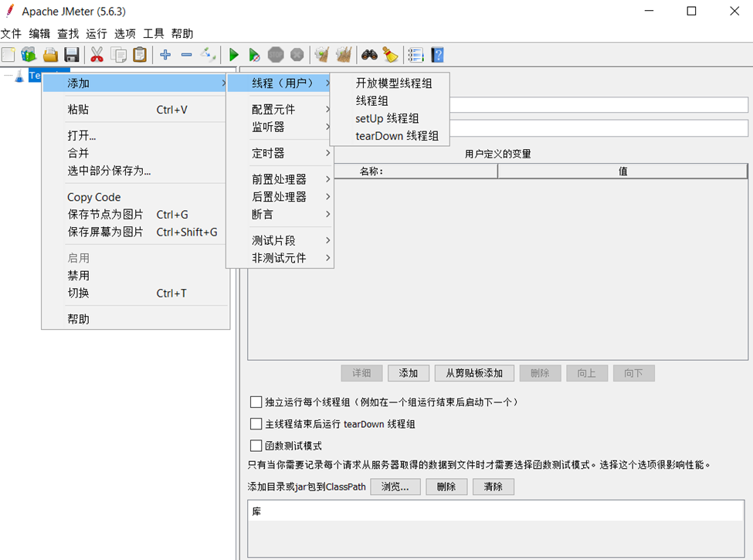Check 主线程结束后运行 tearDown 线程组
The height and width of the screenshot is (560, 753).
point(256,423)
